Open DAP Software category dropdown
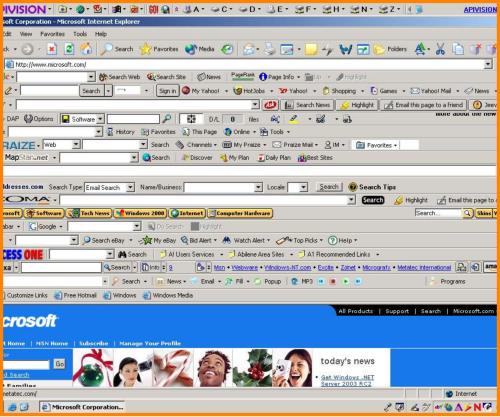 [100, 119]
